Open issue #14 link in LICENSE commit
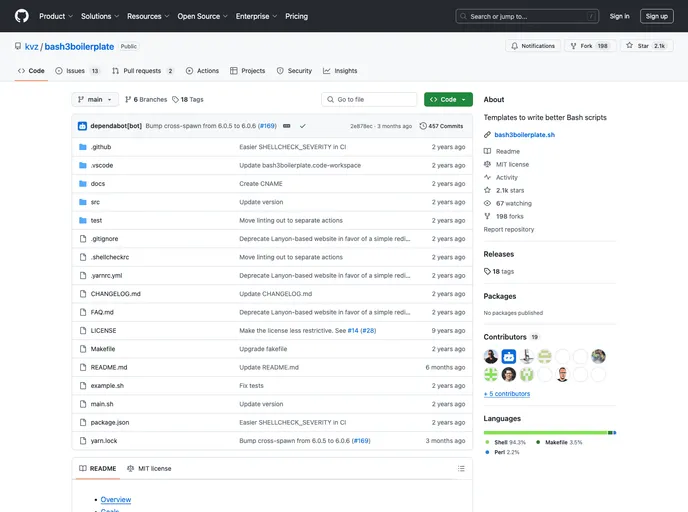Image resolution: width=688 pixels, height=512 pixels. 353,331
